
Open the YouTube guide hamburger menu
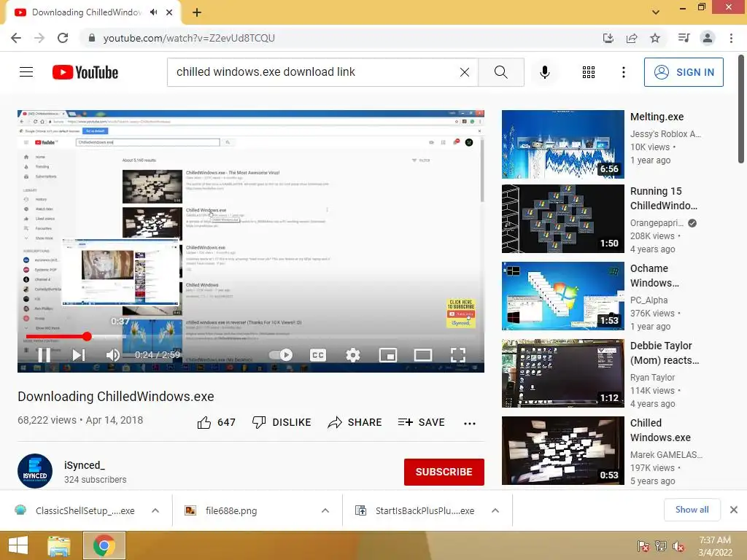point(26,72)
